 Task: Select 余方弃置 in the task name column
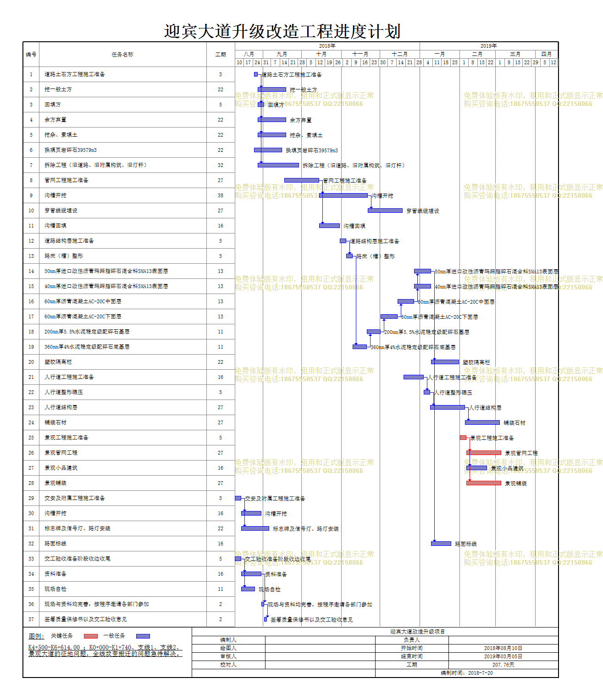pyautogui.click(x=55, y=120)
